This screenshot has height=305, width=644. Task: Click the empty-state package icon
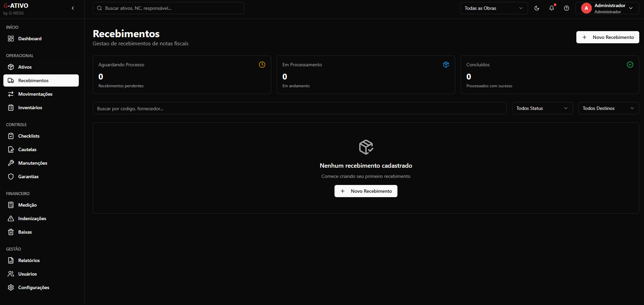pos(366,147)
